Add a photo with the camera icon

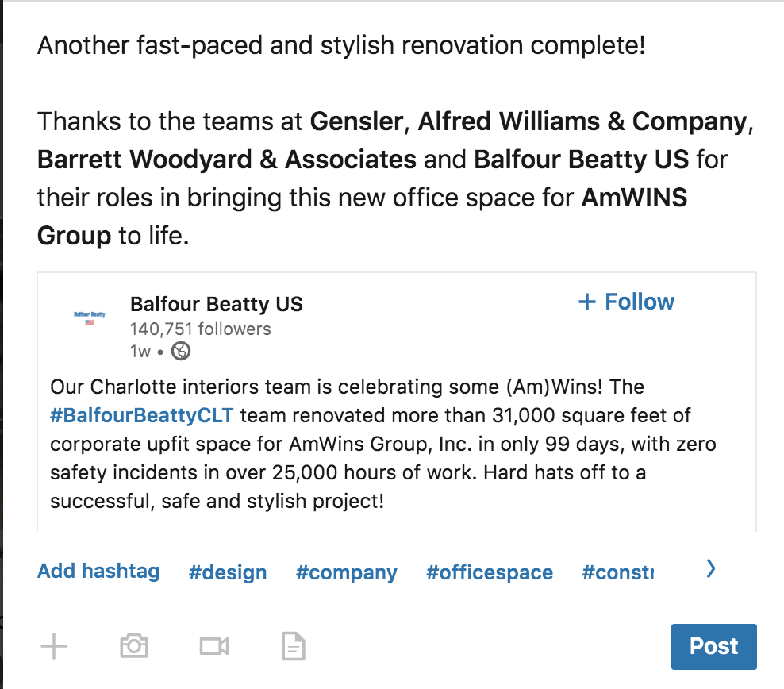click(x=134, y=646)
